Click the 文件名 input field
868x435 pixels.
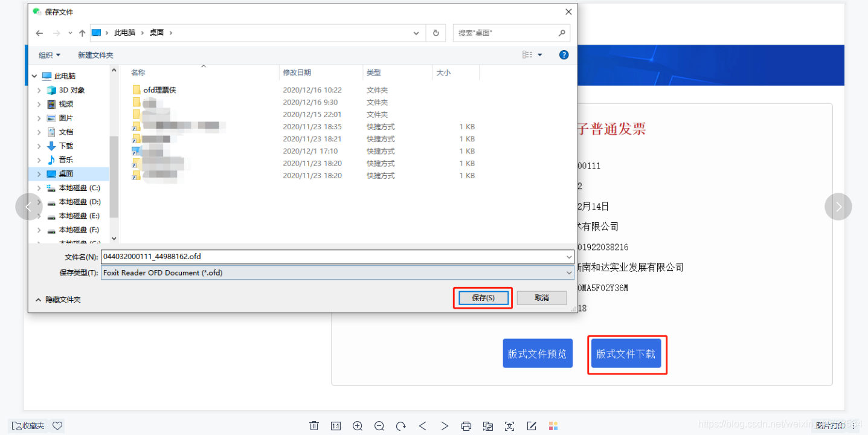(x=333, y=257)
